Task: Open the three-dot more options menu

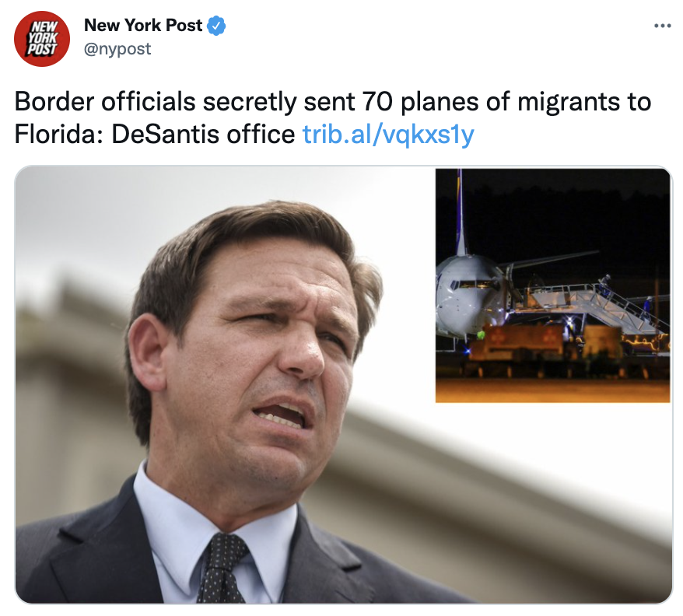Action: click(x=662, y=26)
